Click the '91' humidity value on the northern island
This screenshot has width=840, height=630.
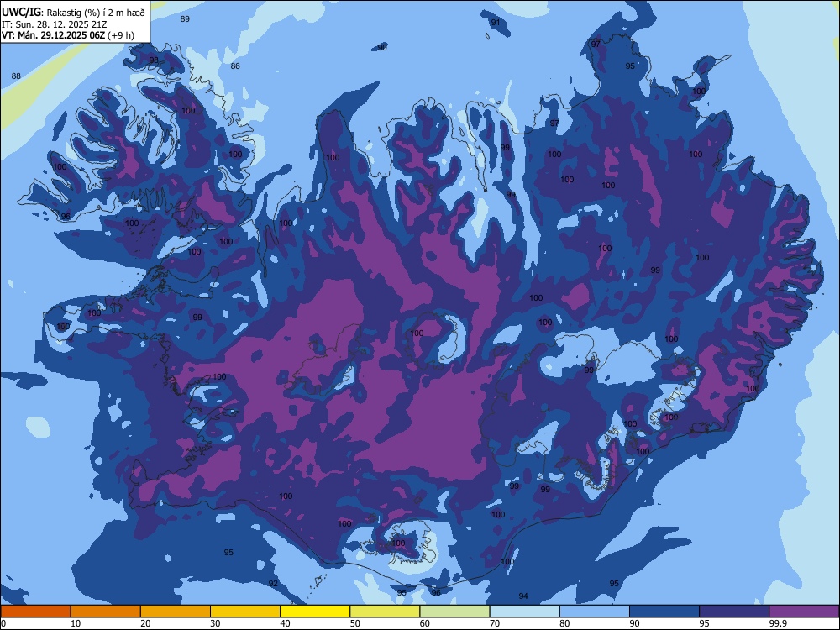click(x=496, y=22)
